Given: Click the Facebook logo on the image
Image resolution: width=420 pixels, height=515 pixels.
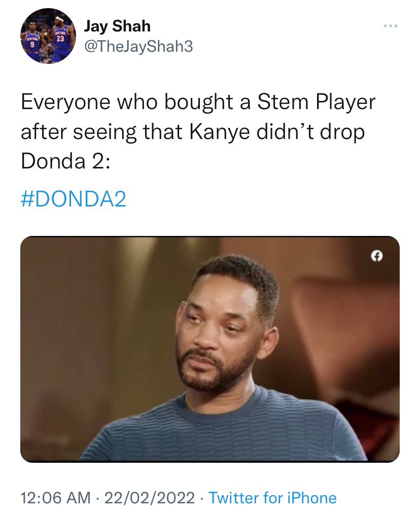Looking at the screenshot, I should [x=377, y=256].
